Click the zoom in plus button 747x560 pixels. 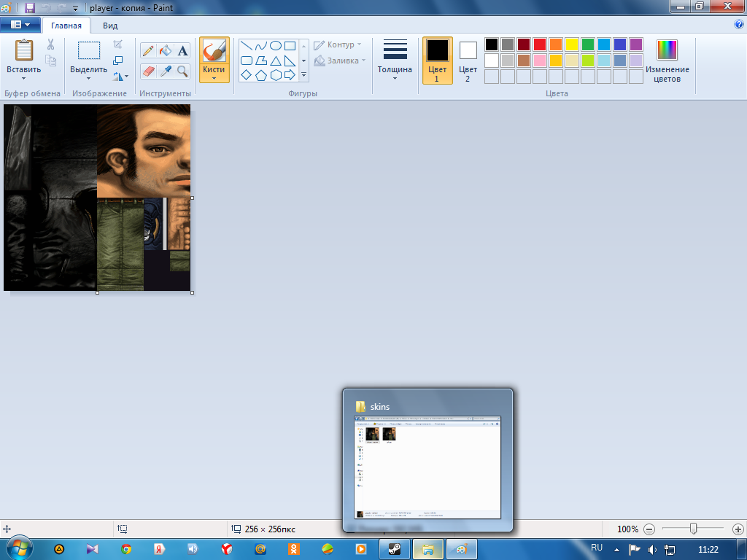point(738,529)
